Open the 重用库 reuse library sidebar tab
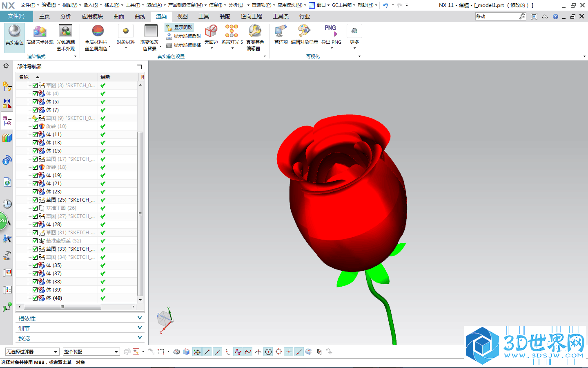 [x=7, y=138]
